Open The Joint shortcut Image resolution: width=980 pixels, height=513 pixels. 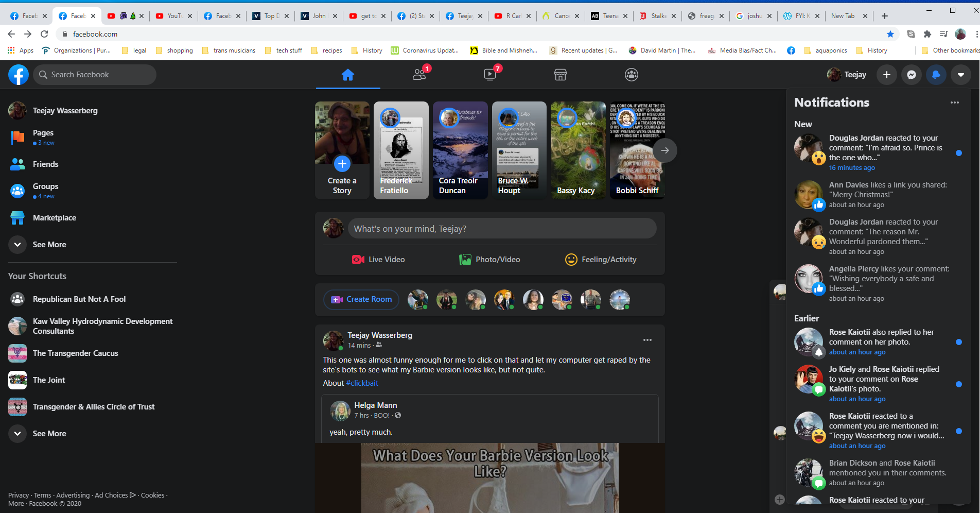[93, 380]
